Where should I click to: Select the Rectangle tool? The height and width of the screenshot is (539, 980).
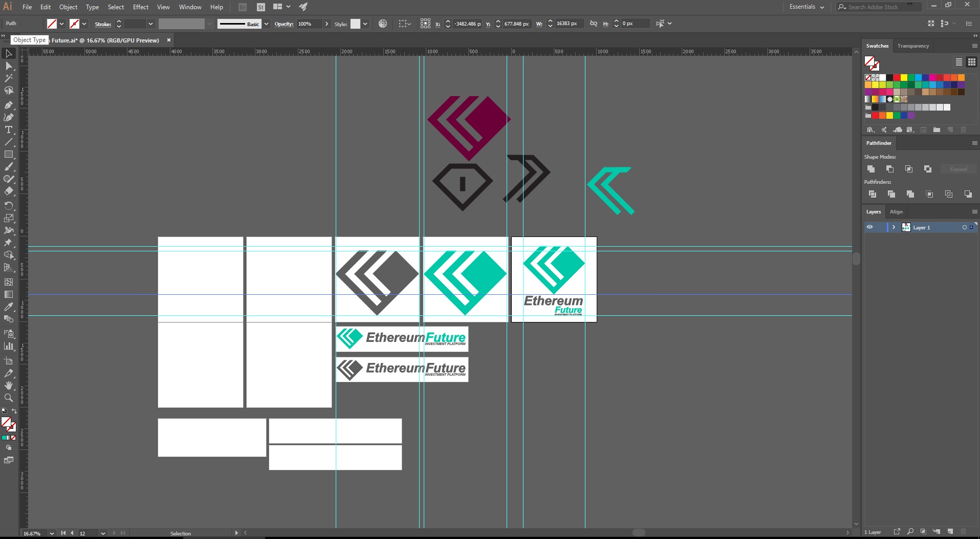pyautogui.click(x=9, y=154)
